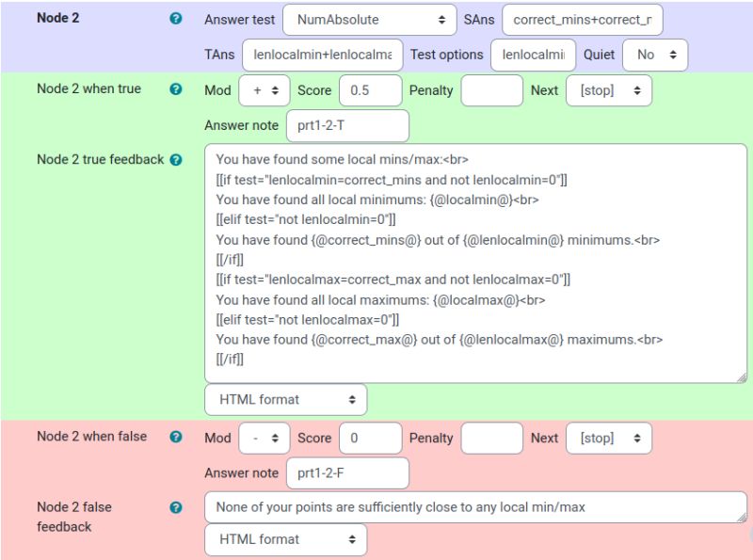Open help icon for Node 2
Screen dimensions: 753x560
click(x=176, y=18)
